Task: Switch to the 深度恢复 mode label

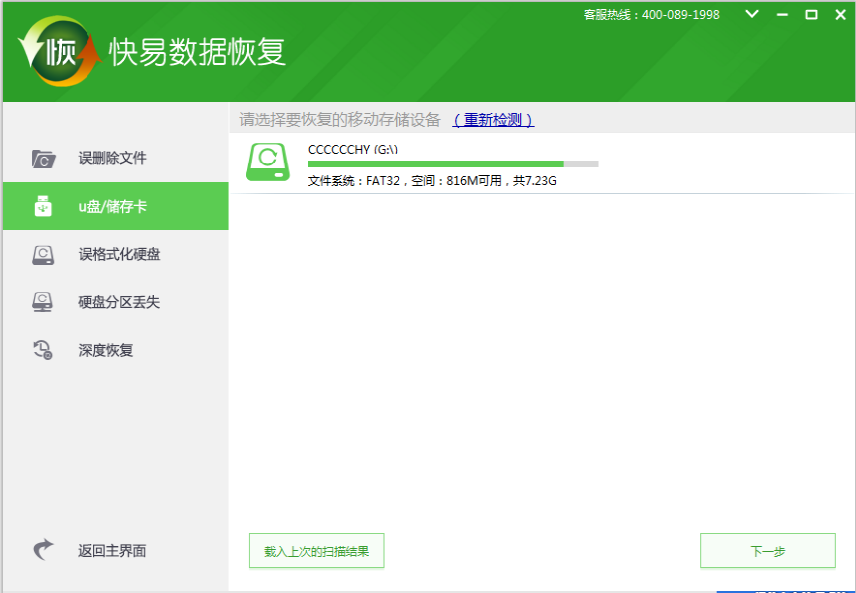Action: [x=106, y=350]
